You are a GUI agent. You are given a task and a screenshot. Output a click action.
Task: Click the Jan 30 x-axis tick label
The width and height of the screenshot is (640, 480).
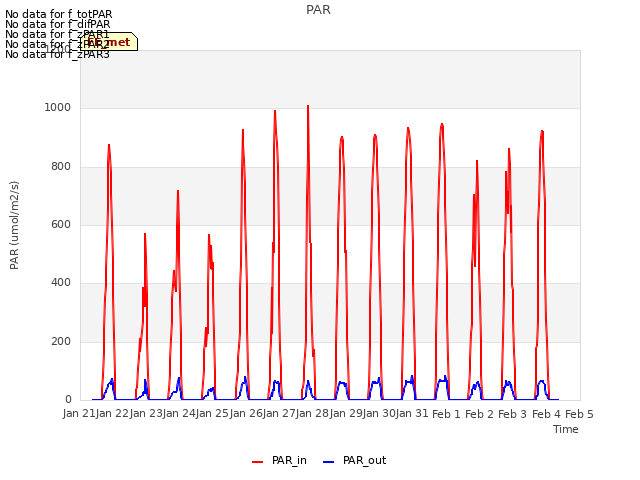point(379,414)
